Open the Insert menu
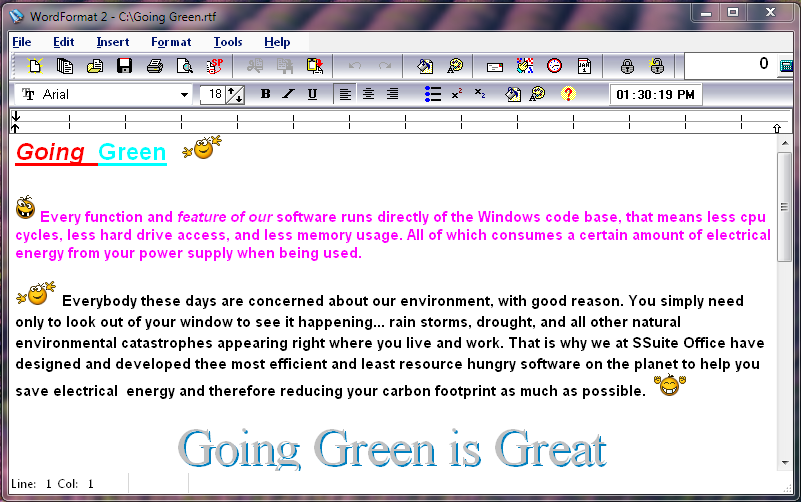The height and width of the screenshot is (502, 801). (x=112, y=42)
